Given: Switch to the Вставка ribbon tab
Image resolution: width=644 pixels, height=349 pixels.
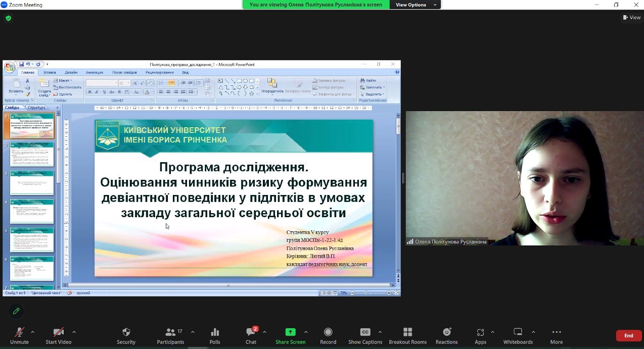Looking at the screenshot, I should (50, 72).
